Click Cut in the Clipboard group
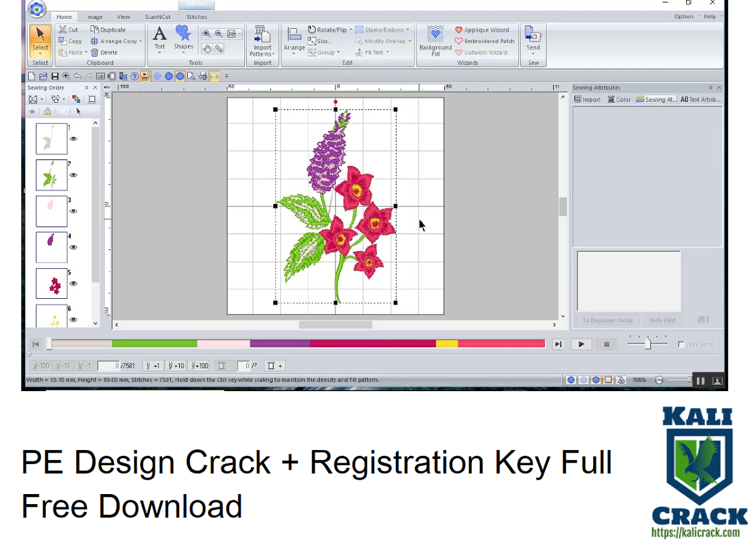This screenshot has height=560, width=754. coord(68,30)
